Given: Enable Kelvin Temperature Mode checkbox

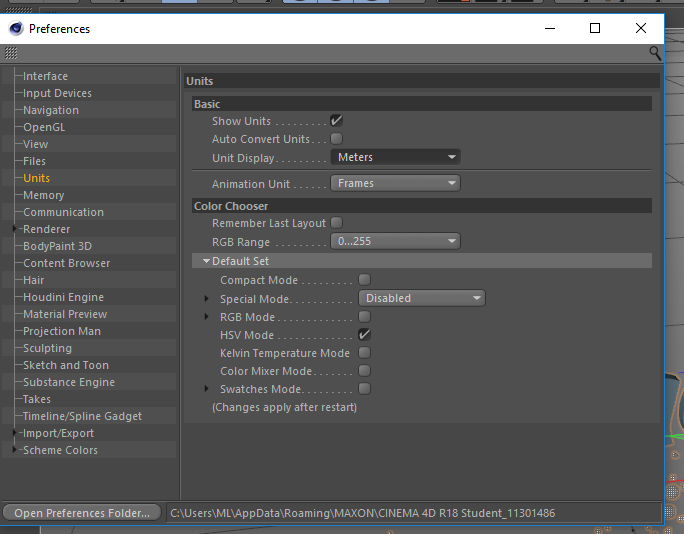Looking at the screenshot, I should [364, 353].
